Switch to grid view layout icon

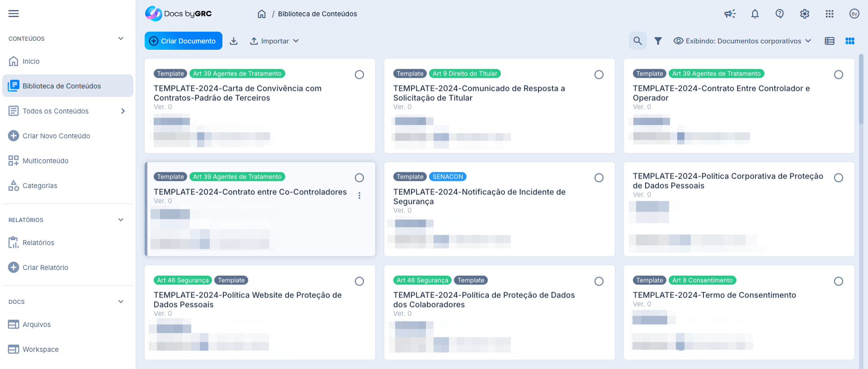(x=850, y=41)
